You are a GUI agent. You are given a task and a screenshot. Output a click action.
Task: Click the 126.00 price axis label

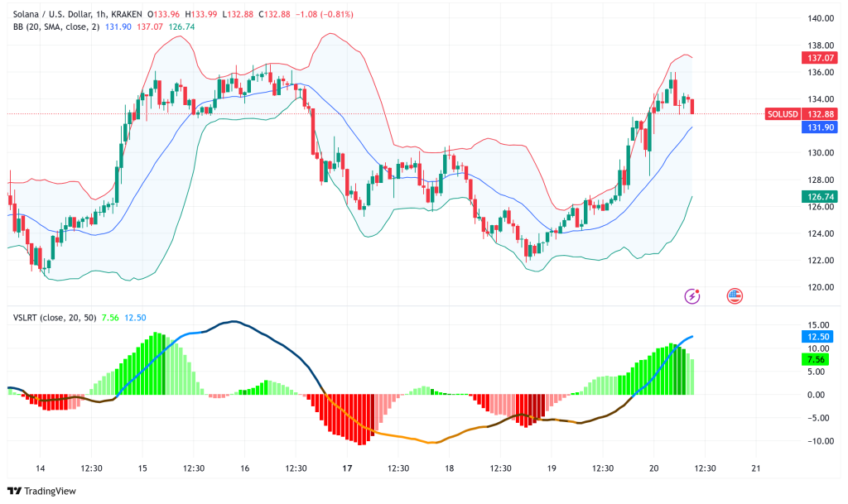pos(821,207)
